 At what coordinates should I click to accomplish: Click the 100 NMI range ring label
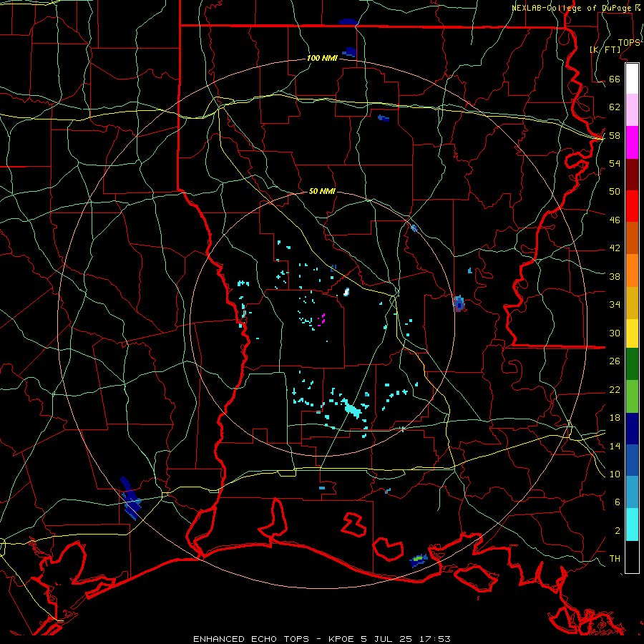[x=322, y=58]
